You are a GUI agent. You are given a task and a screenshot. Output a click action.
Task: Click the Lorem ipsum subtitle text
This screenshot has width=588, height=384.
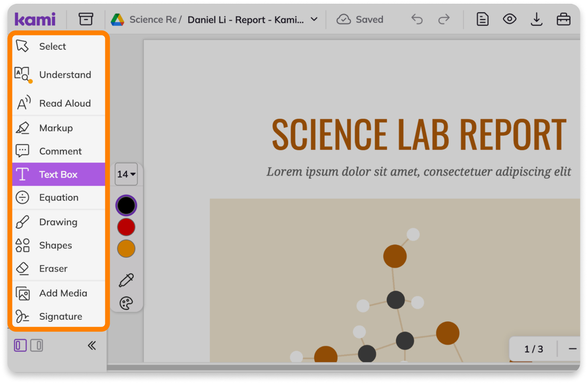coord(418,172)
